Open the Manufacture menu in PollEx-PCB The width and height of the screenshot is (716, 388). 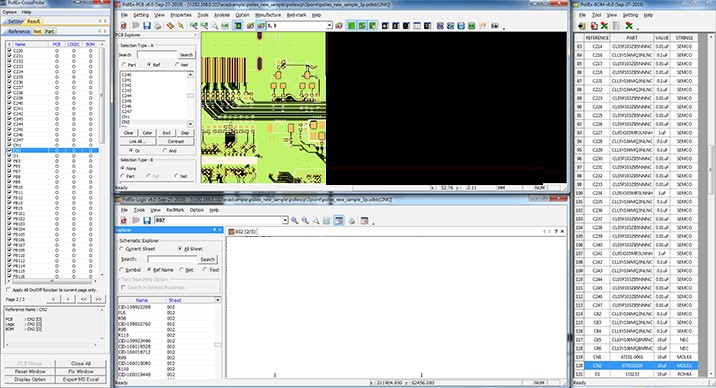point(268,15)
